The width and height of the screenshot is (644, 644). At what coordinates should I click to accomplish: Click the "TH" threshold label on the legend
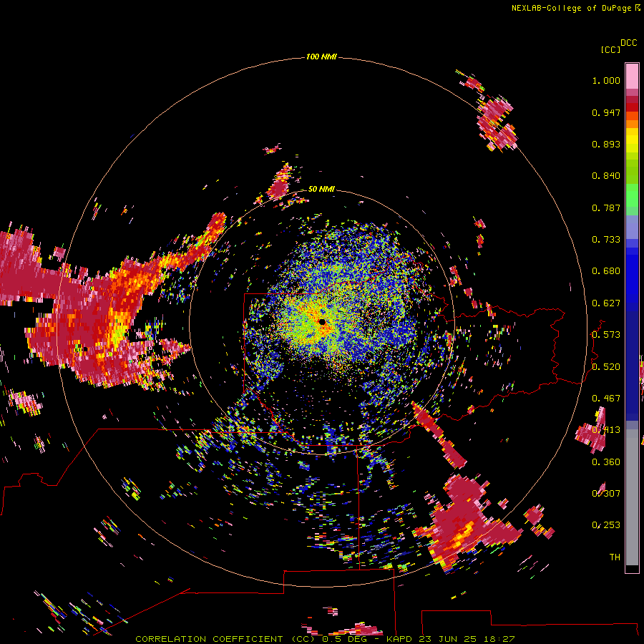(x=615, y=557)
